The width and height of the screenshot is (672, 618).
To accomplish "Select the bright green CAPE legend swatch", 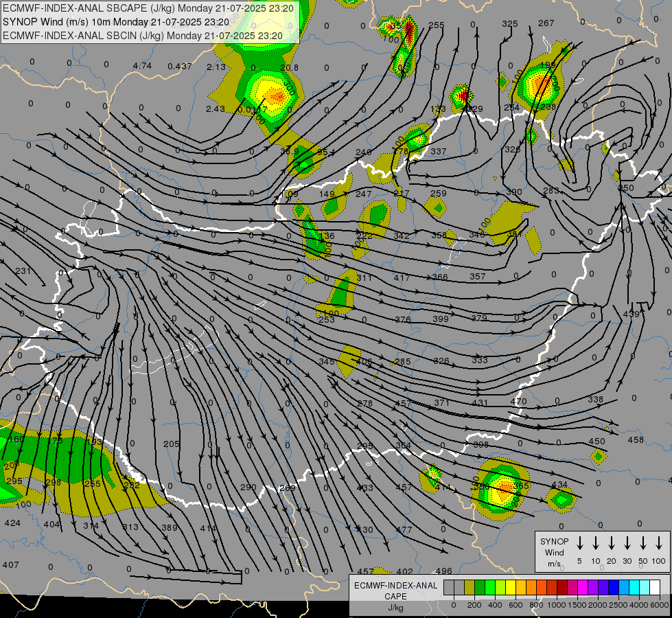I will (490, 588).
